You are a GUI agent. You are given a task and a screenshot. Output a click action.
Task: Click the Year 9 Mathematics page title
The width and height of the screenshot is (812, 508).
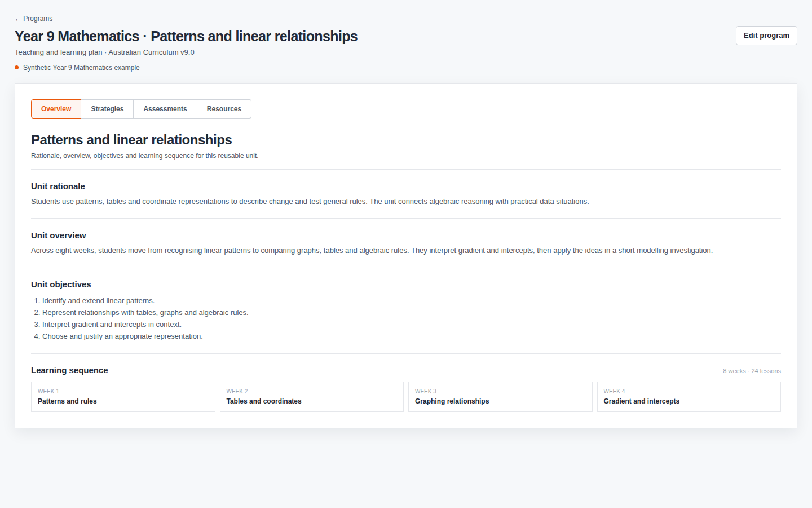186,36
